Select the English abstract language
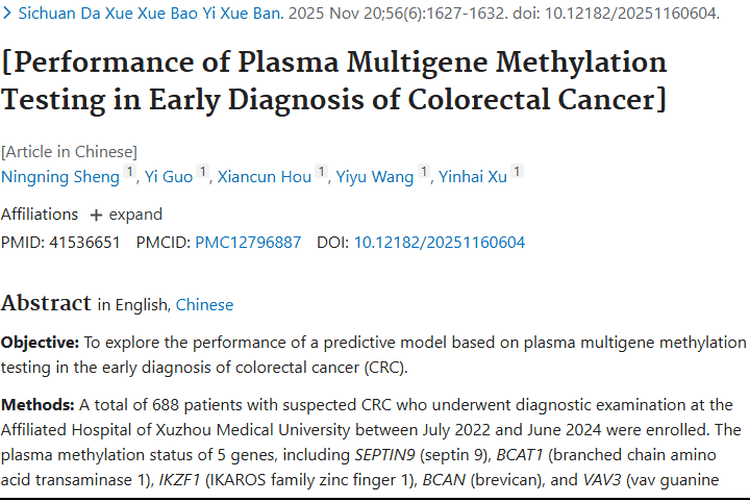Viewport: 750px width, 500px height. coord(143,305)
